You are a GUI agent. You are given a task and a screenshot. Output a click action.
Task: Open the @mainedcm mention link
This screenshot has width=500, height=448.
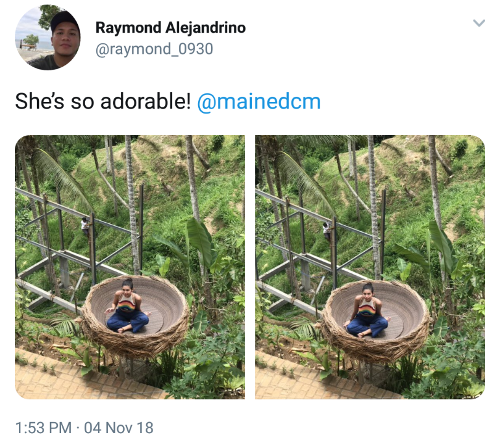pos(259,101)
